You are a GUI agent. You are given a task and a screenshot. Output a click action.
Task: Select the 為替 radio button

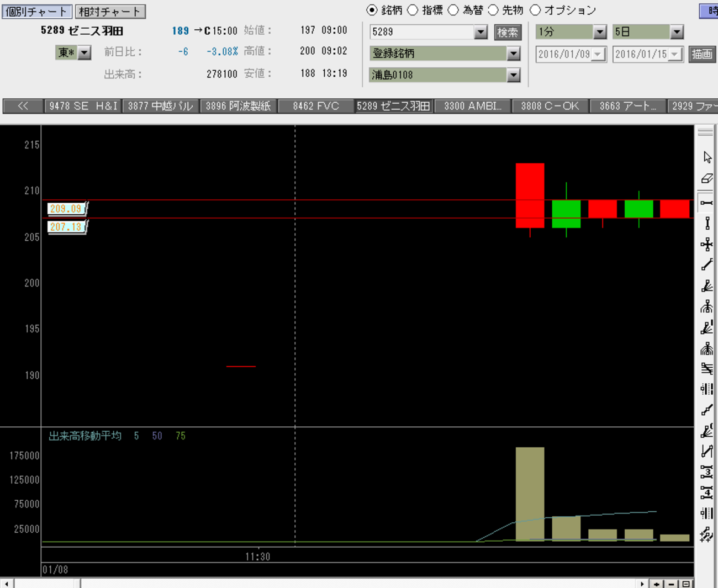pos(453,10)
